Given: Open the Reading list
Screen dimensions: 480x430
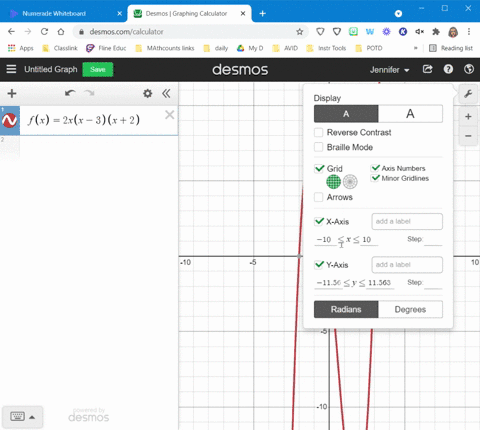Looking at the screenshot, I should click(x=451, y=48).
